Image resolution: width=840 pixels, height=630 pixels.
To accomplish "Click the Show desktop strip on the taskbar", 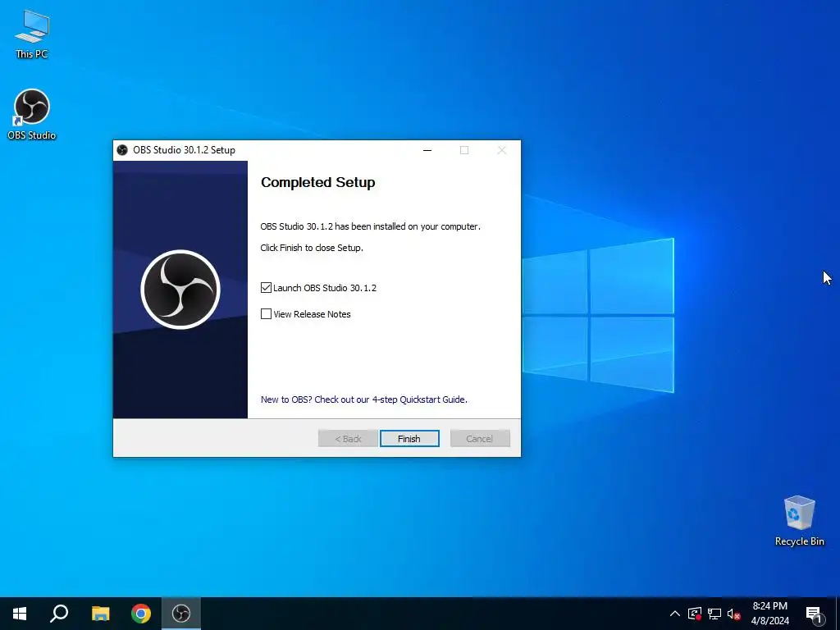I will pyautogui.click(x=838, y=614).
